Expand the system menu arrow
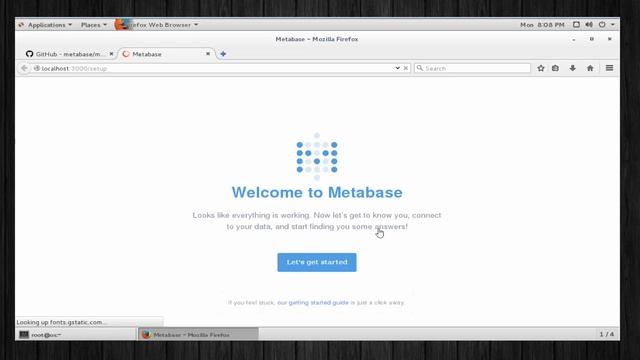 click(x=613, y=25)
